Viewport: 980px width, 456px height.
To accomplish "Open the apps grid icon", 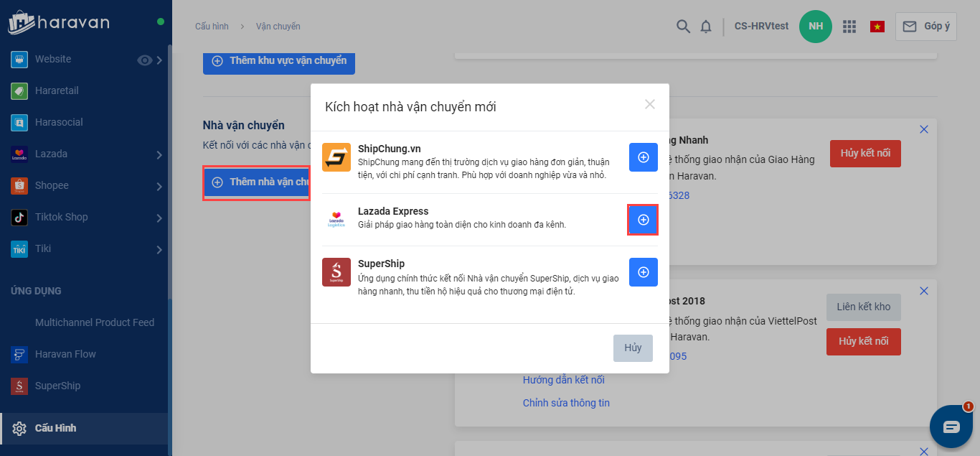I will pyautogui.click(x=849, y=27).
